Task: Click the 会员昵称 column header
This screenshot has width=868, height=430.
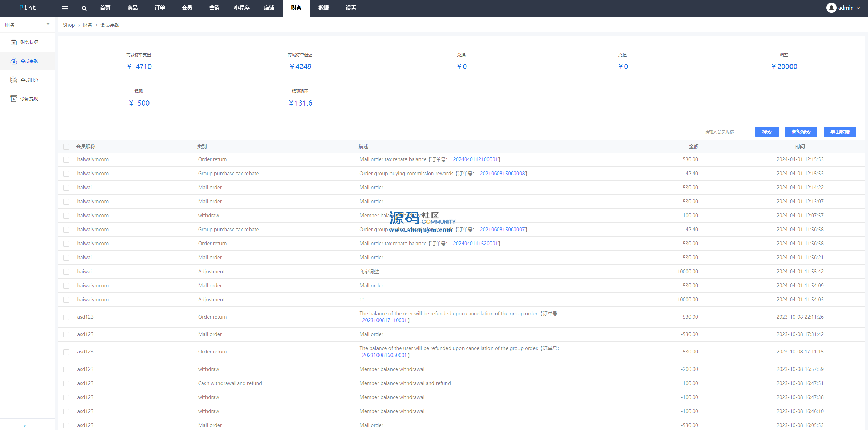Action: pyautogui.click(x=86, y=147)
